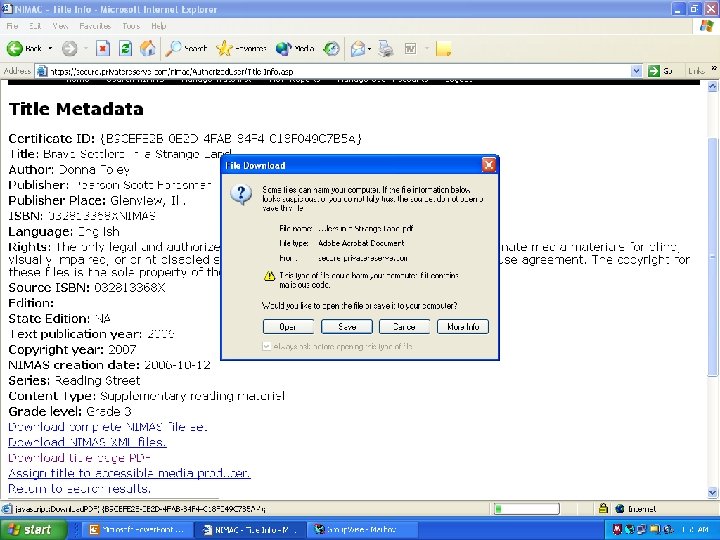Click the 'Title Metadata' heading
The width and height of the screenshot is (720, 540).
coord(76,109)
